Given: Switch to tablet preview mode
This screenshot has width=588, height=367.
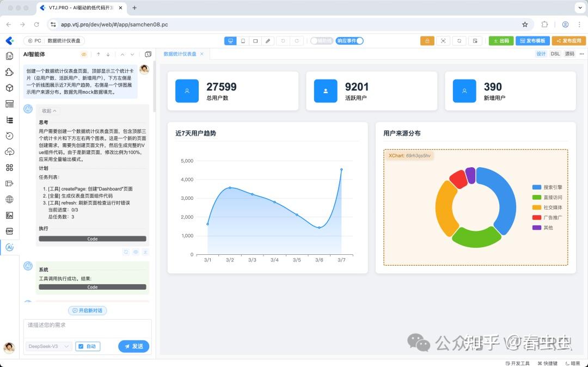Looking at the screenshot, I should click(x=255, y=41).
